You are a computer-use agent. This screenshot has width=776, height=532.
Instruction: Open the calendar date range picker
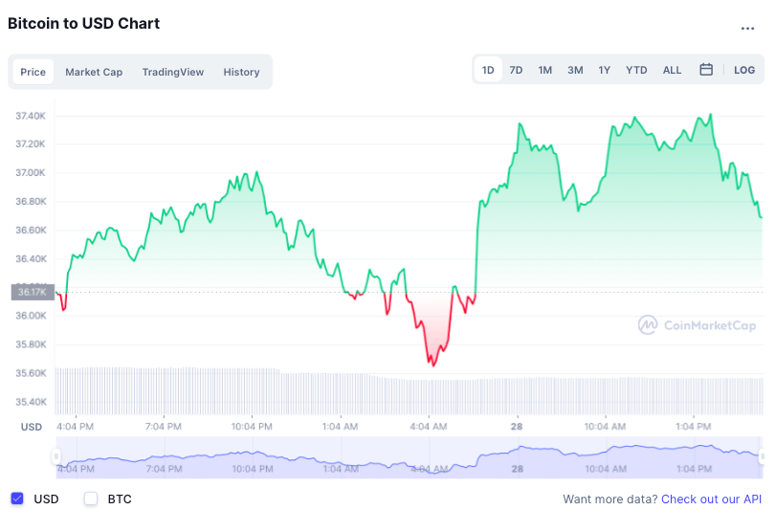click(706, 70)
